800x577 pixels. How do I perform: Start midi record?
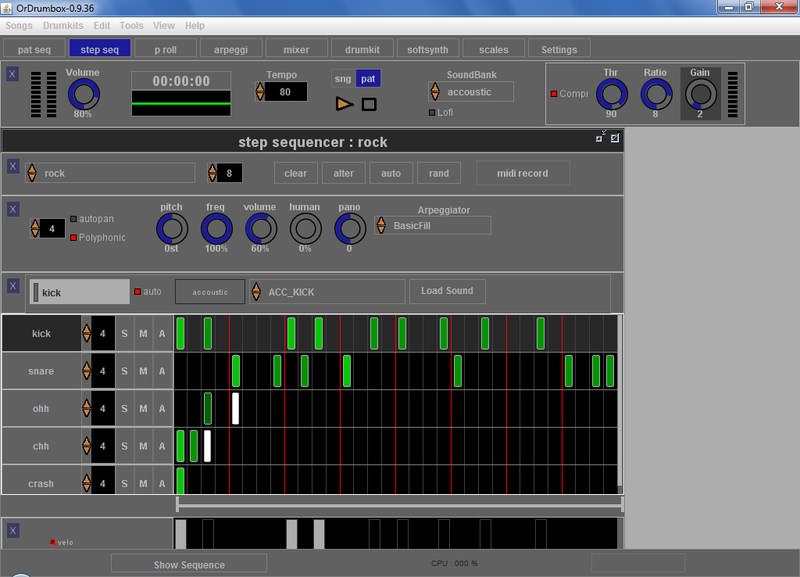pyautogui.click(x=522, y=173)
